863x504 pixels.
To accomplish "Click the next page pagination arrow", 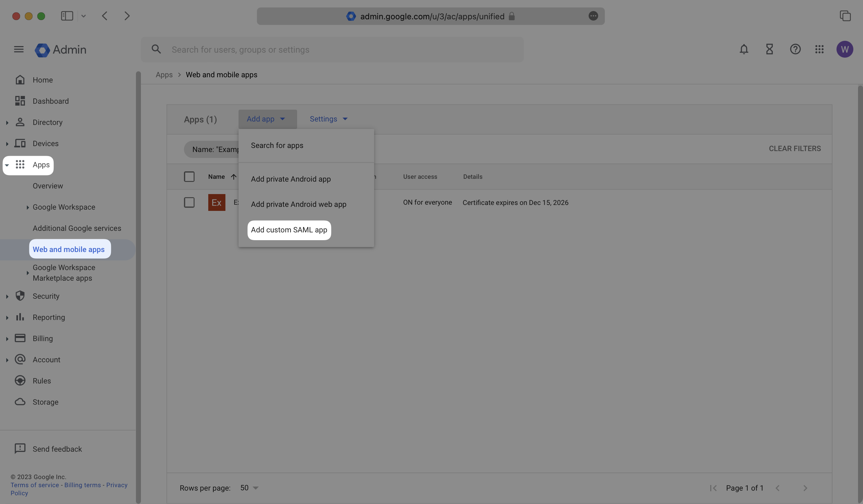I will click(805, 488).
